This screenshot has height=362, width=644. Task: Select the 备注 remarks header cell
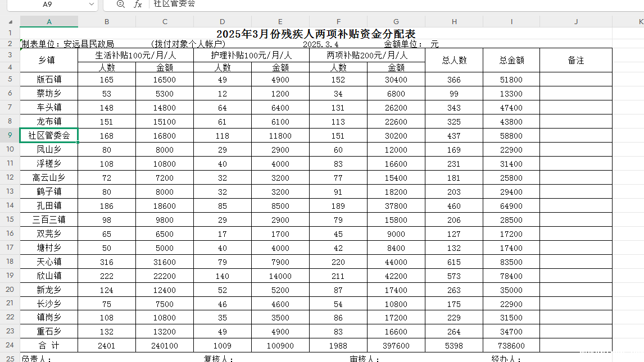tap(575, 61)
